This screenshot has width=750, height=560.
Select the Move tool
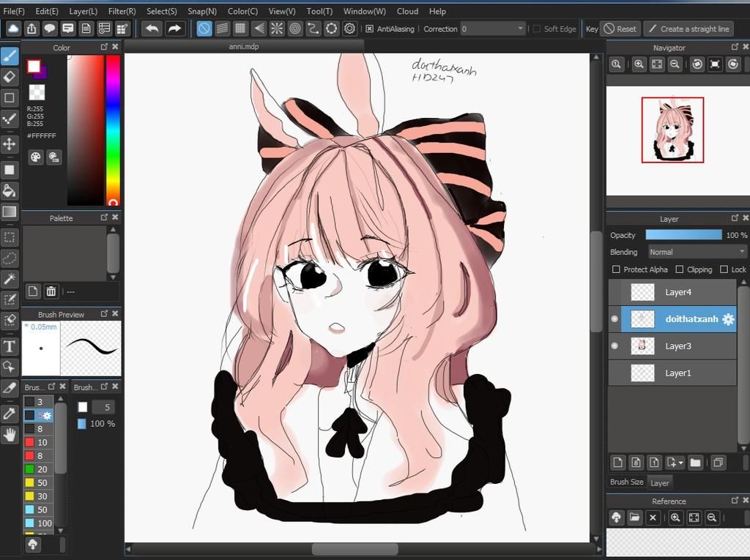(10, 143)
